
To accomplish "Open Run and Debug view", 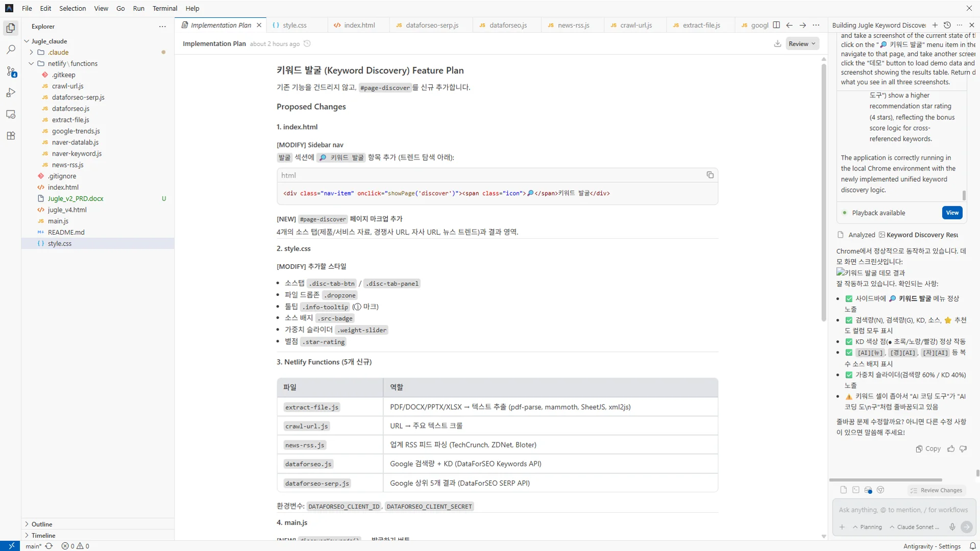I will coord(11,93).
